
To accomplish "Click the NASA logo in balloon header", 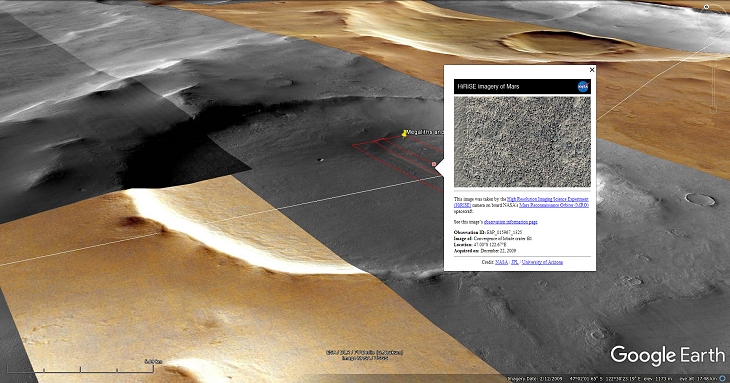I will click(x=582, y=87).
